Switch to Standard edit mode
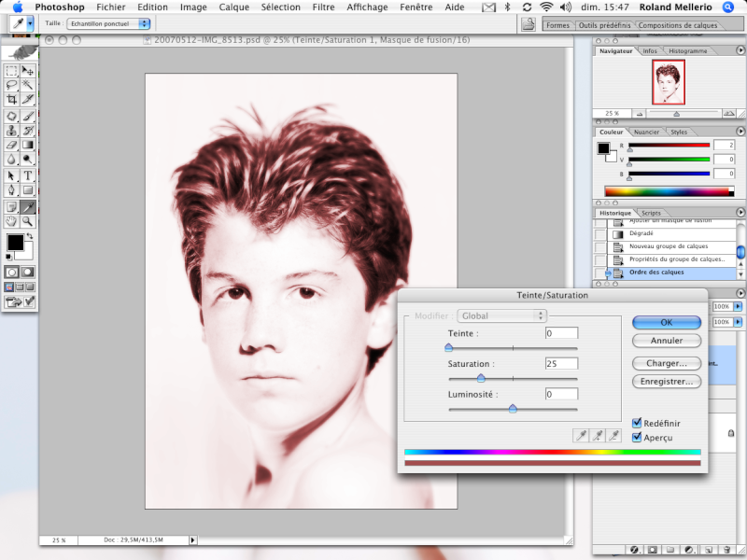The image size is (747, 560). pos(12,272)
